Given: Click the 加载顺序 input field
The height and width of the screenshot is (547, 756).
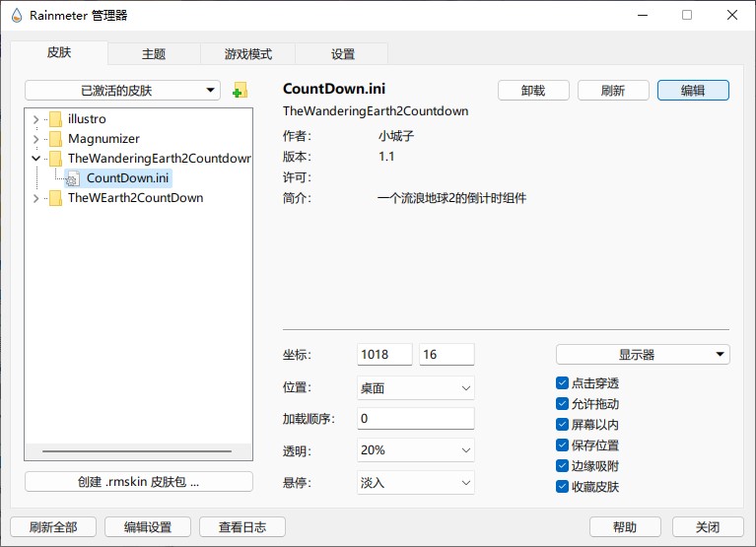Looking at the screenshot, I should tap(416, 418).
